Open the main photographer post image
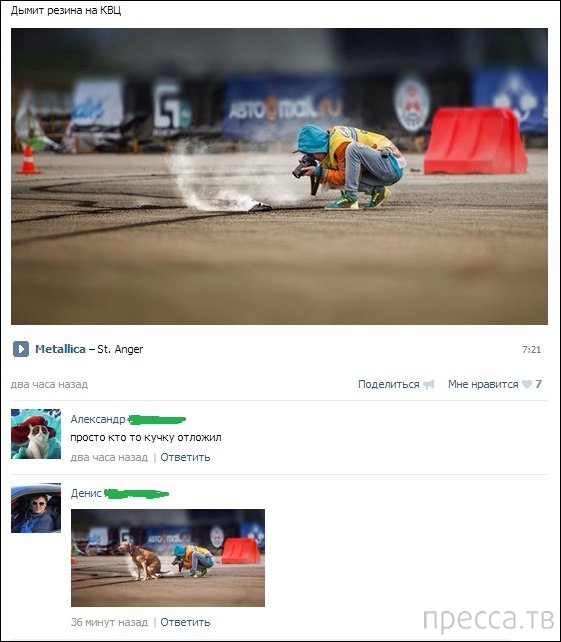This screenshot has height=642, width=561. coord(279,176)
